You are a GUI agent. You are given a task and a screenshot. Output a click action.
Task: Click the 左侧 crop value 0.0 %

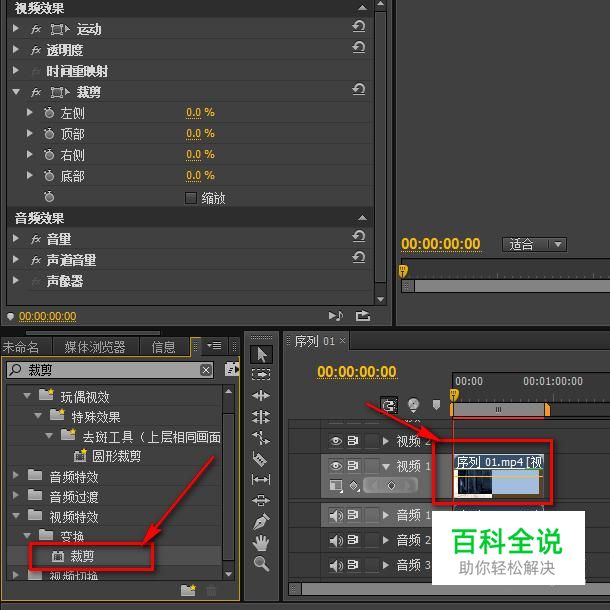pos(200,112)
